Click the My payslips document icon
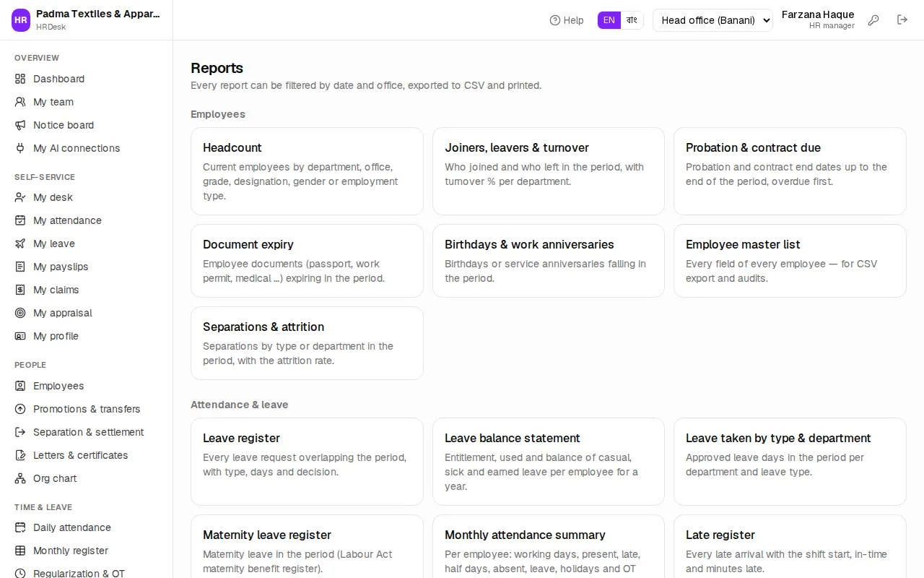 (20, 267)
